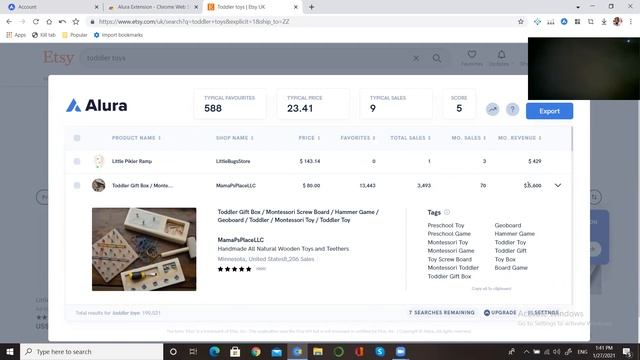Click the Preschool Toy tag

coord(446,225)
